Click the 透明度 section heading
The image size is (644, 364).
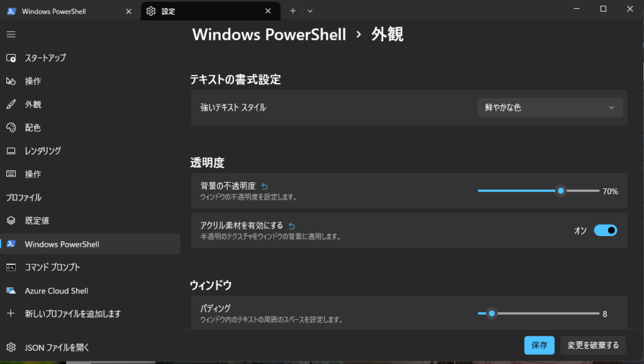click(x=208, y=162)
